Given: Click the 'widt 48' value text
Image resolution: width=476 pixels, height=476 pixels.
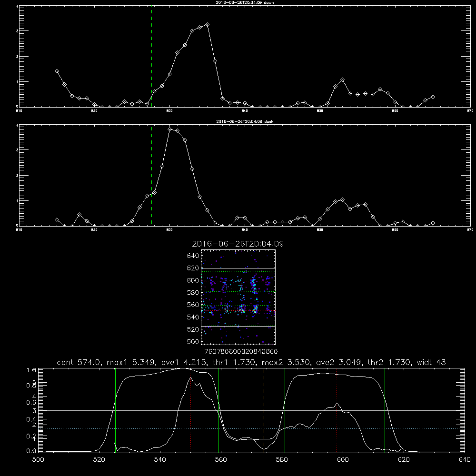Looking at the screenshot, I should tap(431, 362).
